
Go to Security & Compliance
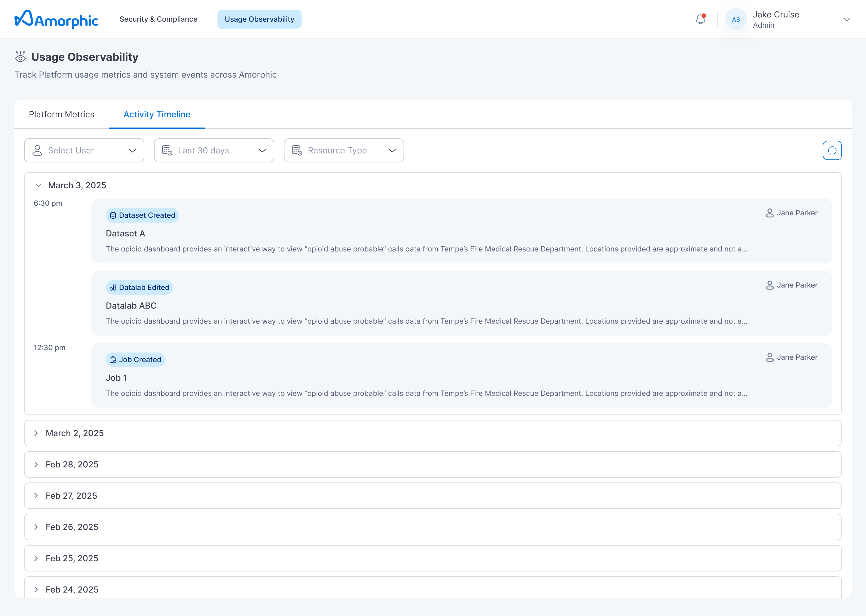click(158, 19)
